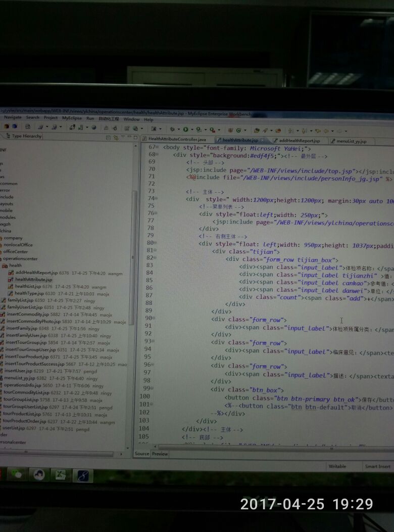394x532 pixels.
Task: Click the MyEclipse icon in the taskbar
Action: point(82,475)
